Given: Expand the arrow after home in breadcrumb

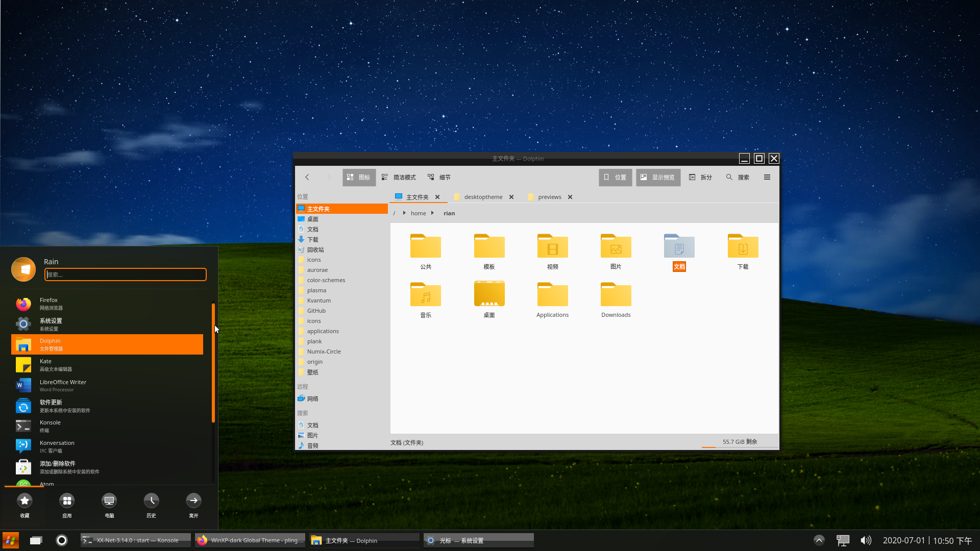Looking at the screenshot, I should [432, 213].
